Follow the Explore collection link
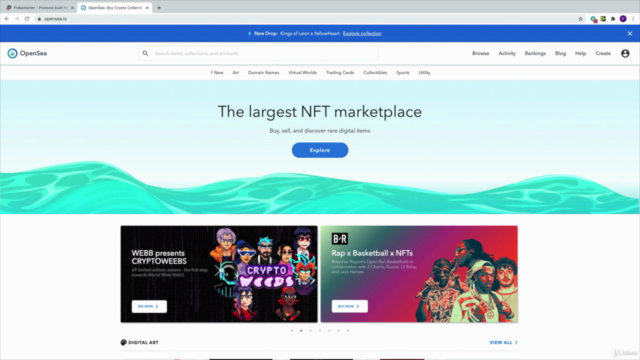The height and width of the screenshot is (360, 640). (x=362, y=33)
